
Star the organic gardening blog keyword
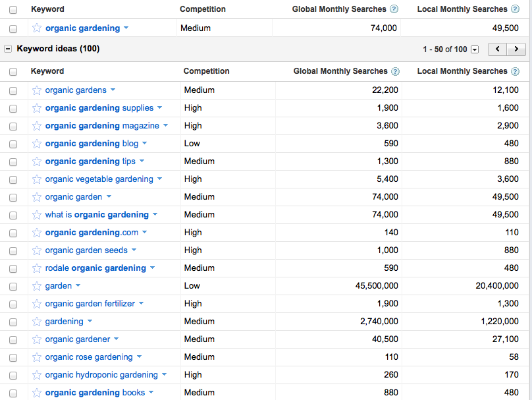(37, 144)
